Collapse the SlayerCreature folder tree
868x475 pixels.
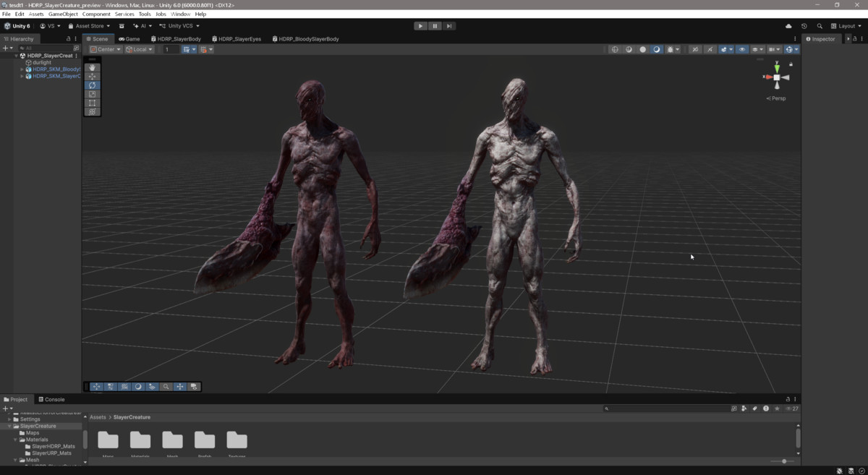9,426
